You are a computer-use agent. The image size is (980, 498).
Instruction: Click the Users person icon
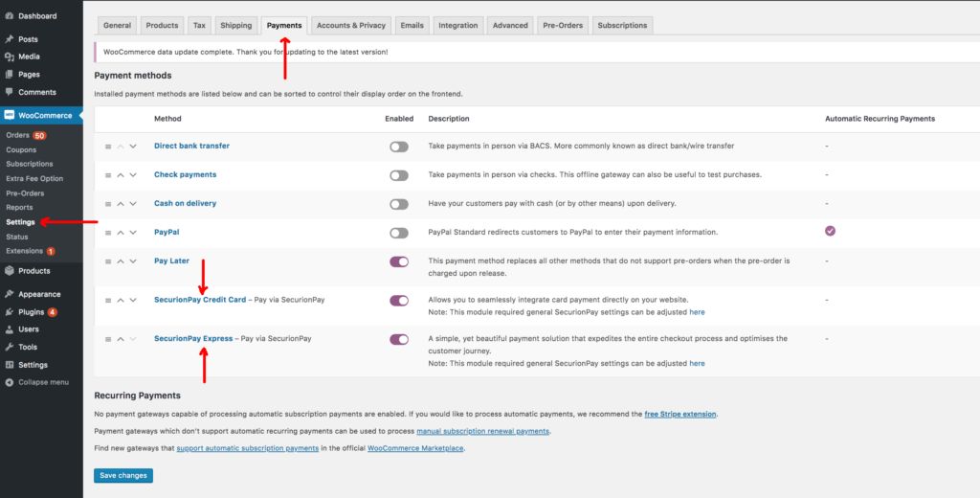point(10,329)
